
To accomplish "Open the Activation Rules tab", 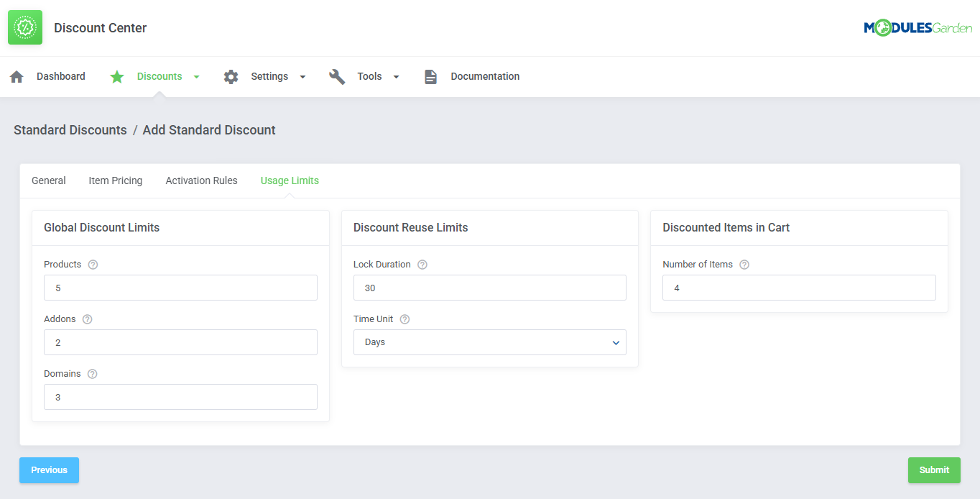I will [201, 180].
